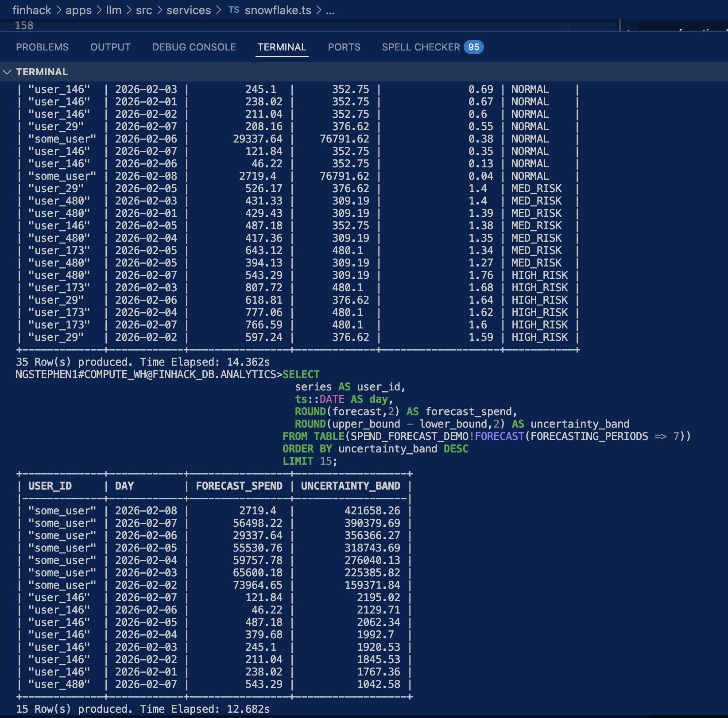Viewport: 728px width, 718px height.
Task: Click the LIMIT 15 clause
Action: [x=310, y=461]
